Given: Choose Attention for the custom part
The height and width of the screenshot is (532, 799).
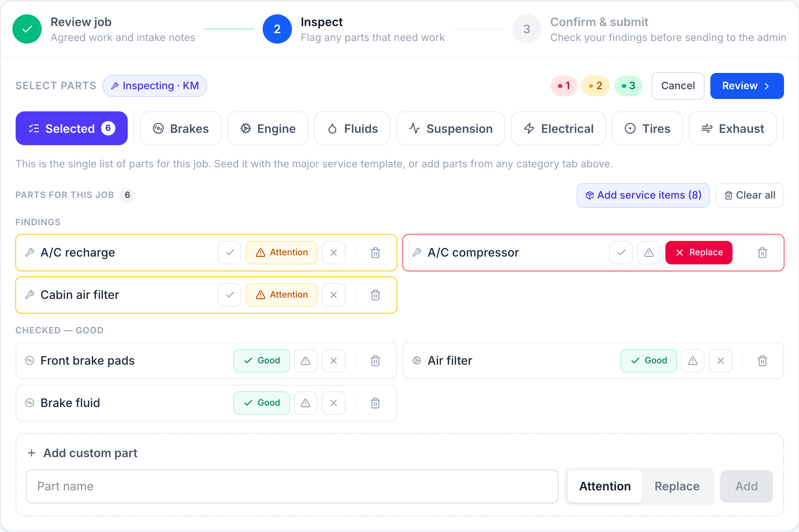Looking at the screenshot, I should click(x=605, y=486).
